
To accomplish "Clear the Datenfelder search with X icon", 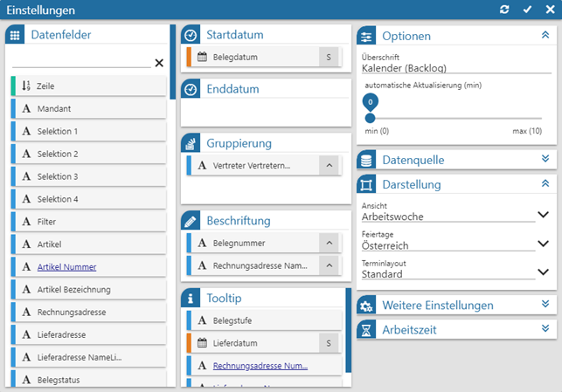I will tap(159, 63).
